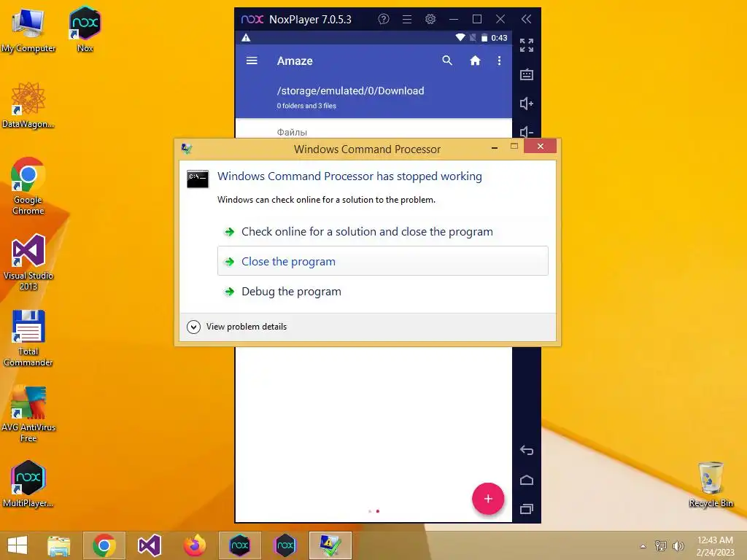Click the error dialog title bar icon

click(x=187, y=149)
